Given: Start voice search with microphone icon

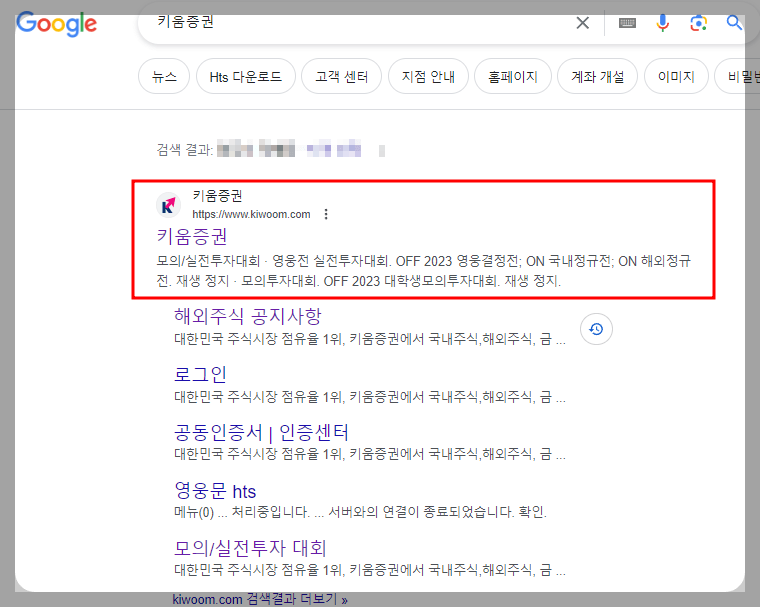Looking at the screenshot, I should [663, 23].
